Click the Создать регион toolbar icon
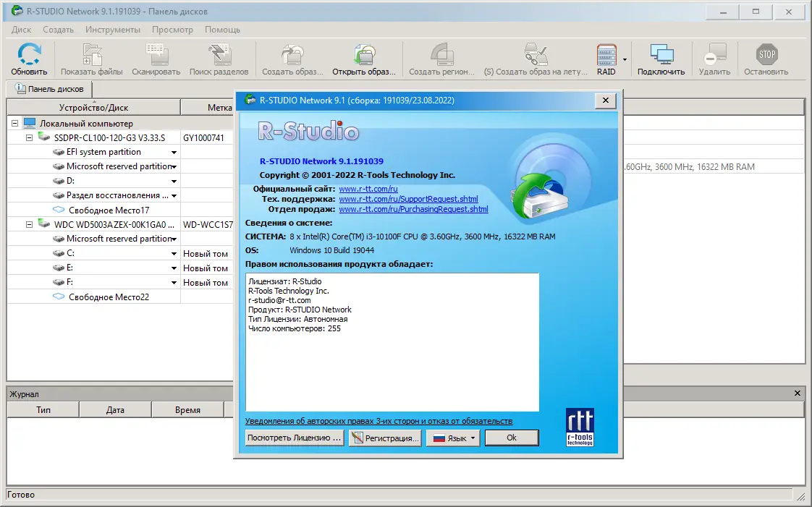 click(x=441, y=54)
